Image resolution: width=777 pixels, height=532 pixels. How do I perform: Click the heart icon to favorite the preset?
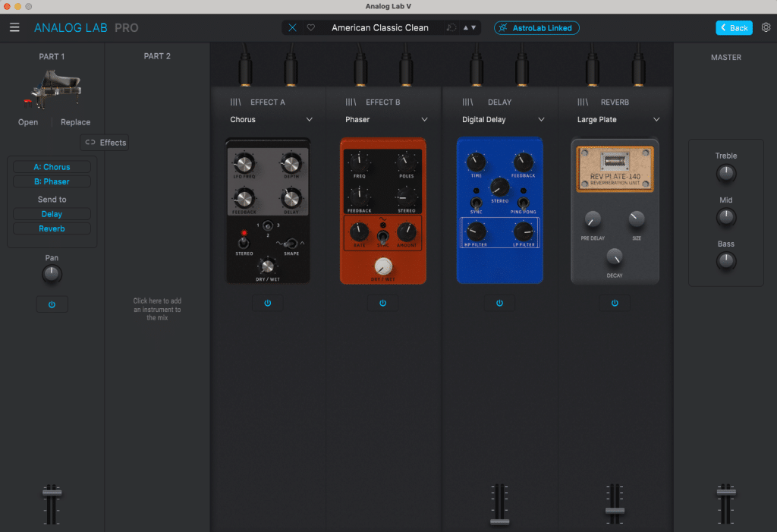[x=310, y=27]
